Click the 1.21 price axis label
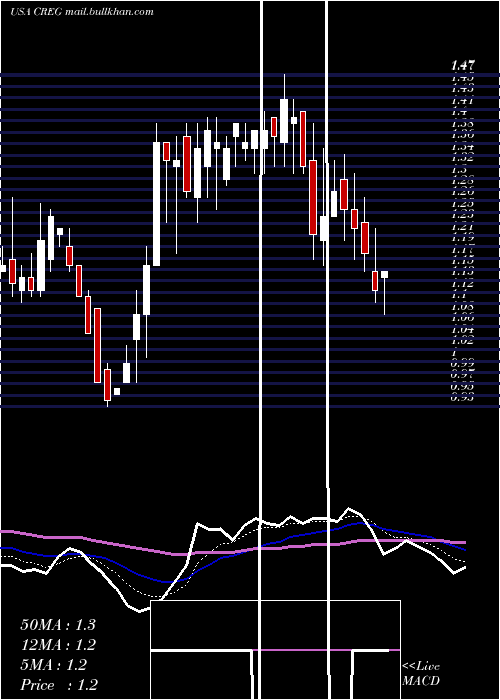500x700 pixels. tap(462, 226)
